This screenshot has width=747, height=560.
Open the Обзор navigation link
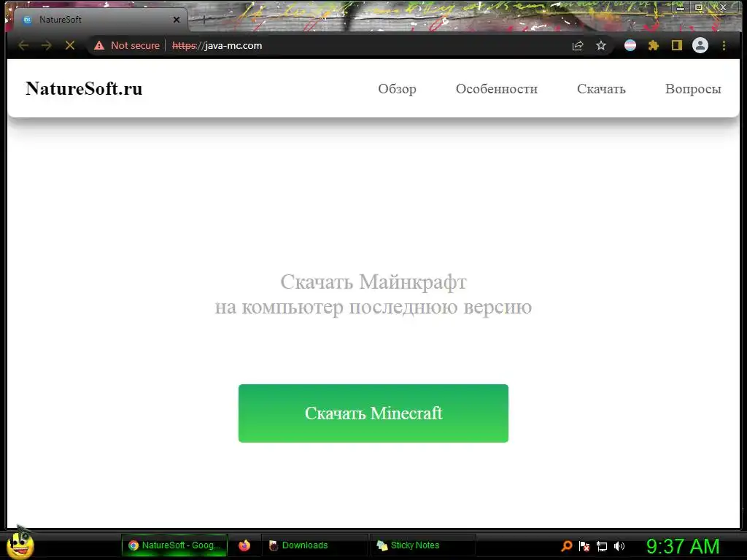397,89
